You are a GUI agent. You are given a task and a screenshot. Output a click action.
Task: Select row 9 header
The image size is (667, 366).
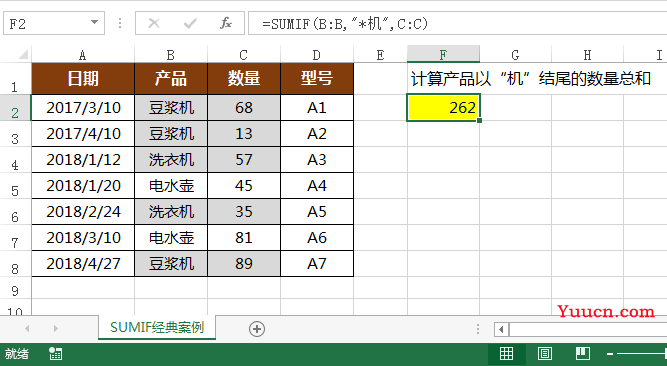coord(15,288)
